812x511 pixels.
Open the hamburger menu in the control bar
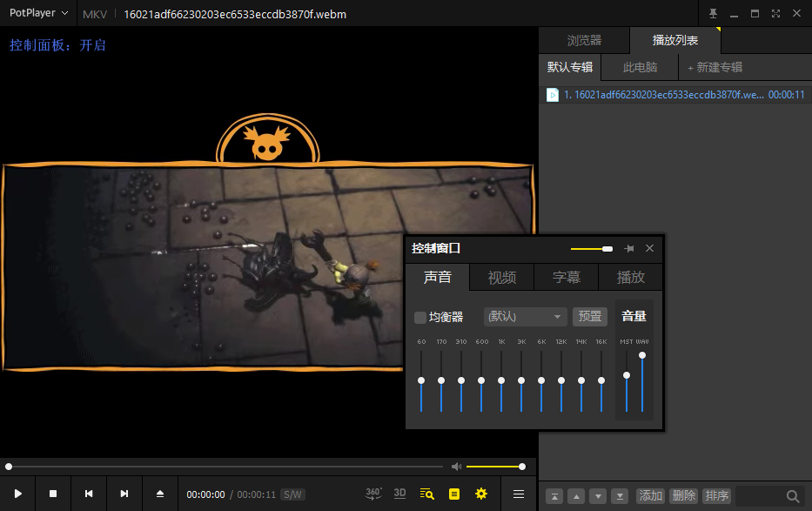(x=519, y=494)
